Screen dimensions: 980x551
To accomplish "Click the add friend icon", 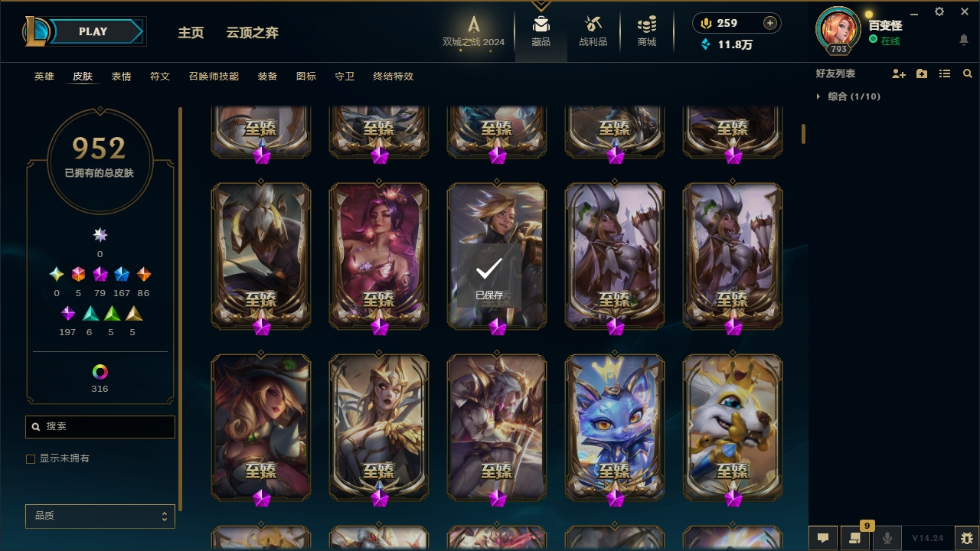I will (899, 73).
